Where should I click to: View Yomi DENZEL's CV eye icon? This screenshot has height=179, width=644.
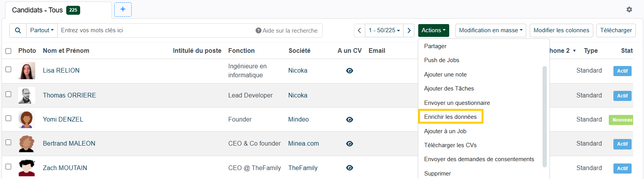(349, 120)
